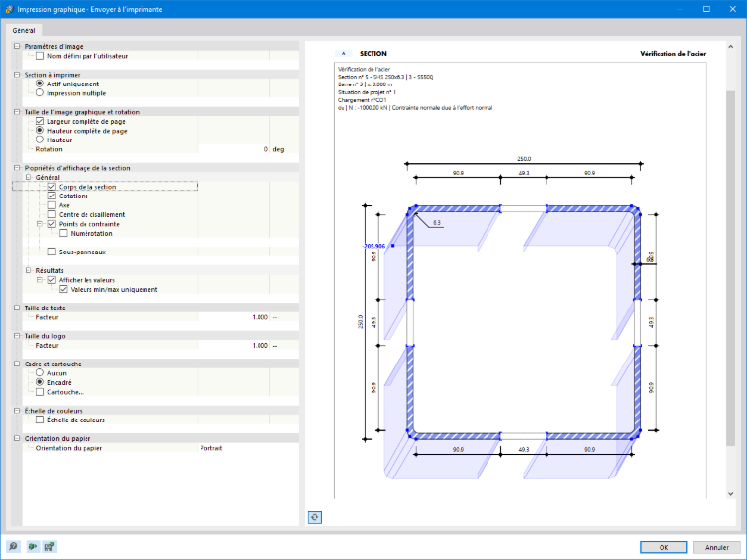Click the save settings as default icon

tap(49, 546)
